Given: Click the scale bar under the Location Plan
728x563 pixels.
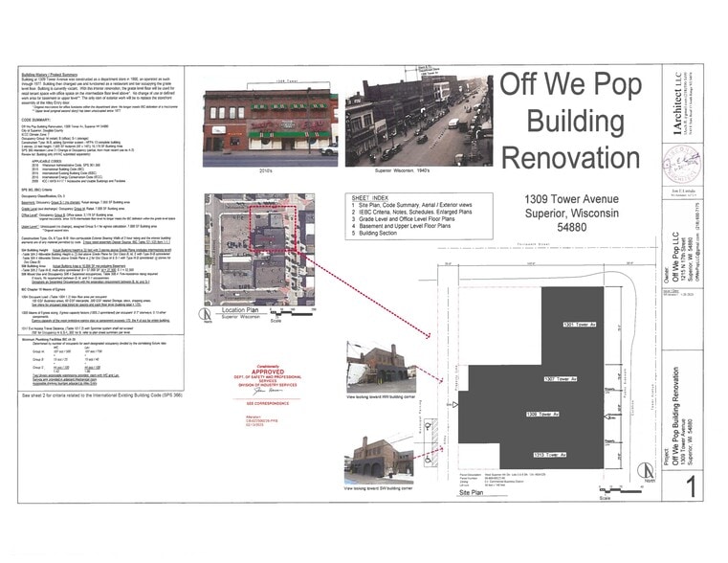Looking at the screenshot, I should (292, 313).
